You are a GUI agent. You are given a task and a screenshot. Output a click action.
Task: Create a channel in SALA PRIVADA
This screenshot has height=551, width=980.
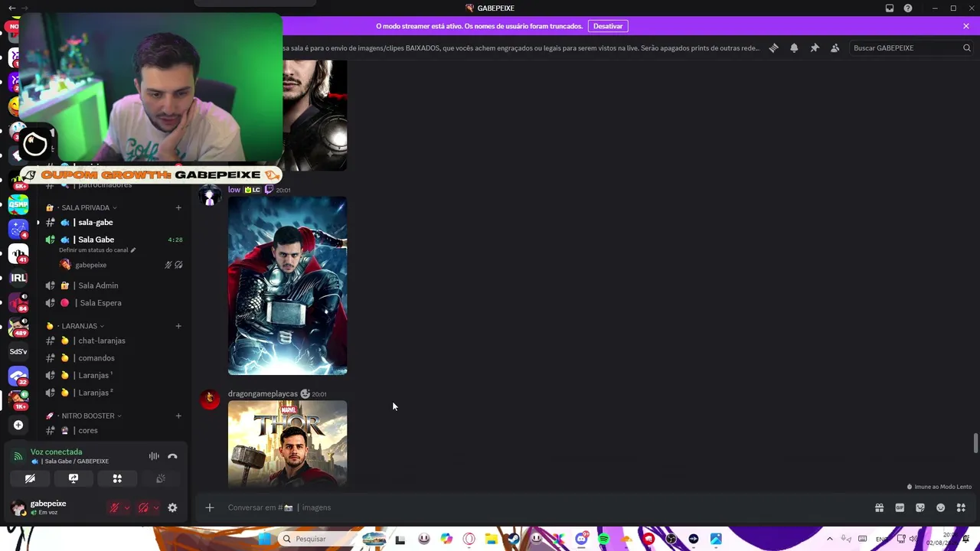pyautogui.click(x=178, y=207)
